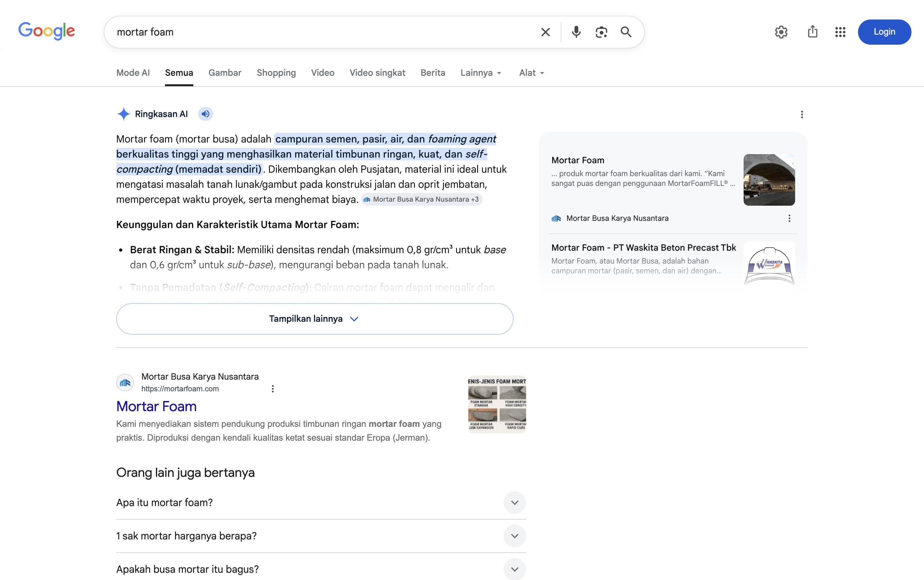Expand AI summary with Tampilkan lainnya
Viewport: 924px width, 580px height.
(315, 319)
